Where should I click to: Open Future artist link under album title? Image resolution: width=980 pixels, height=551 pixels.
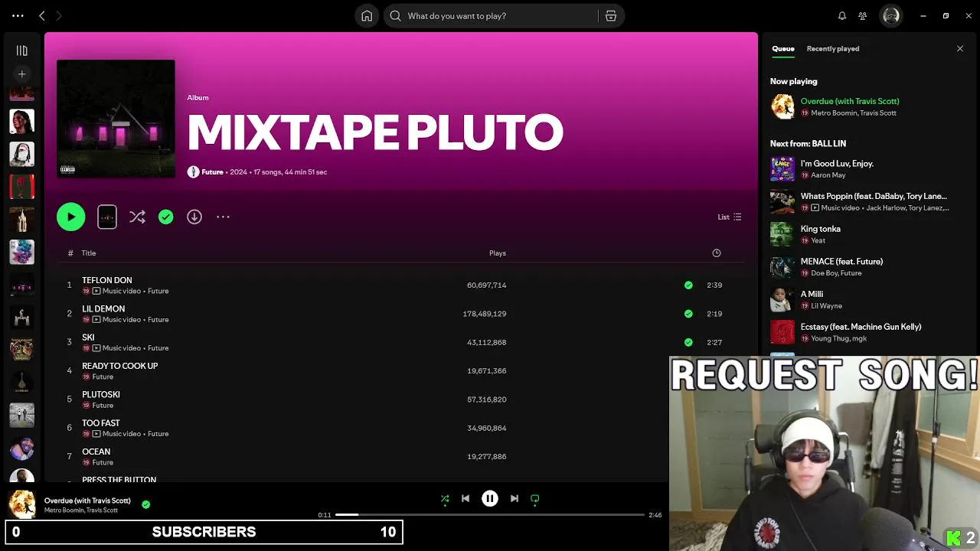(x=212, y=171)
